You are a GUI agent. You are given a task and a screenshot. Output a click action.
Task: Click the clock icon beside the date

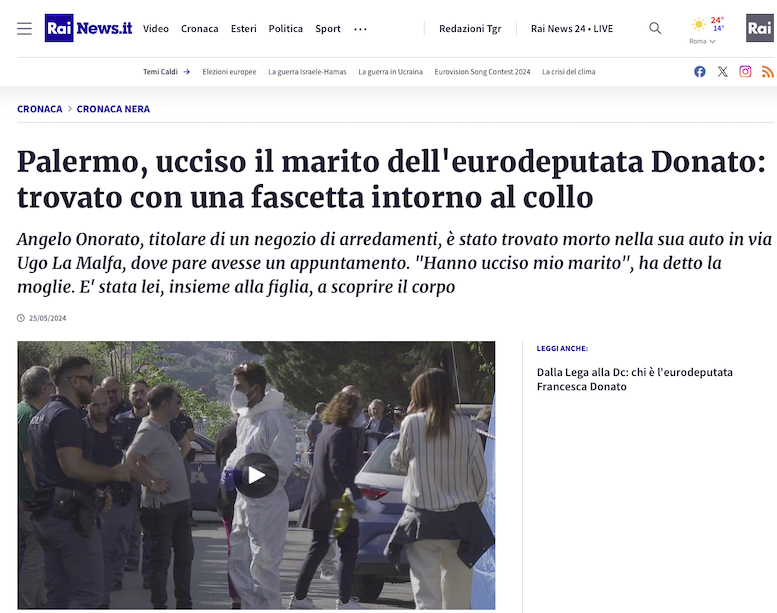(x=21, y=318)
